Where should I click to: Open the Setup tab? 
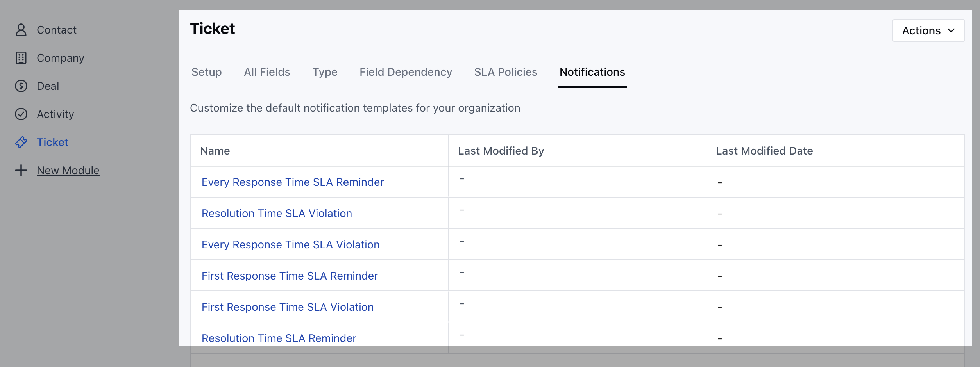pyautogui.click(x=206, y=72)
